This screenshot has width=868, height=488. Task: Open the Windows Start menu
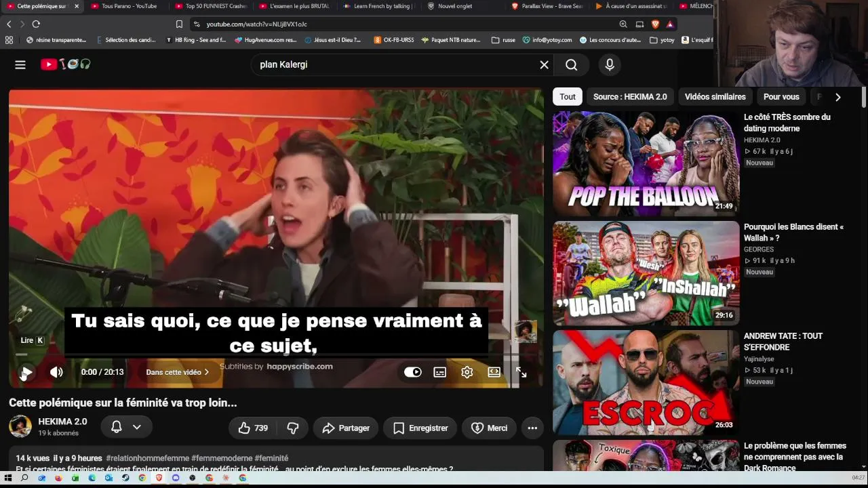tap(8, 478)
